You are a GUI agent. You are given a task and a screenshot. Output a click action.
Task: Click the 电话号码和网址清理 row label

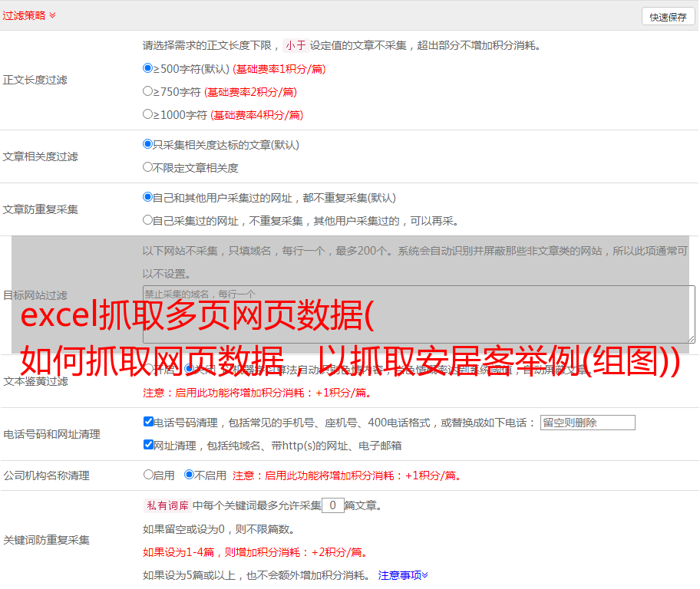51,434
